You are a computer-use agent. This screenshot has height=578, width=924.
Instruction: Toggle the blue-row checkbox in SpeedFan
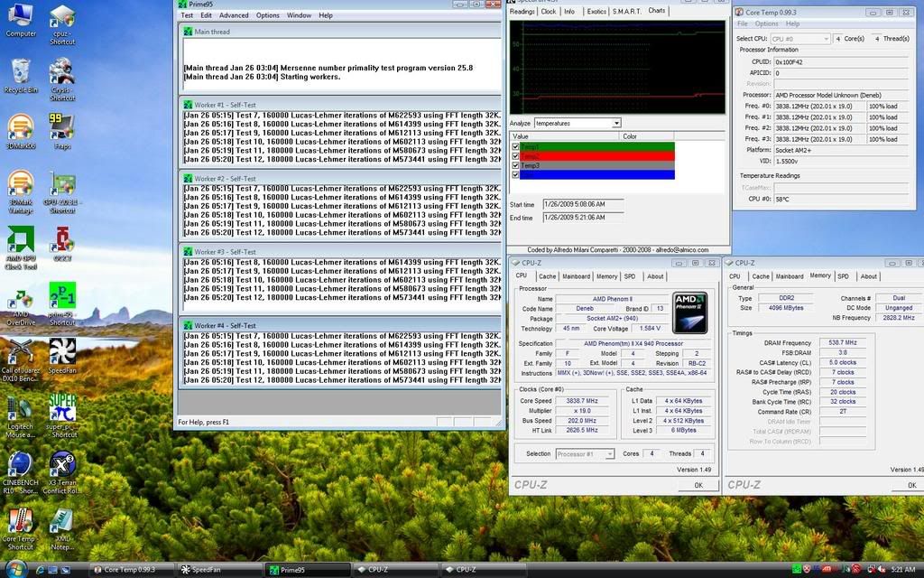pyautogui.click(x=515, y=174)
